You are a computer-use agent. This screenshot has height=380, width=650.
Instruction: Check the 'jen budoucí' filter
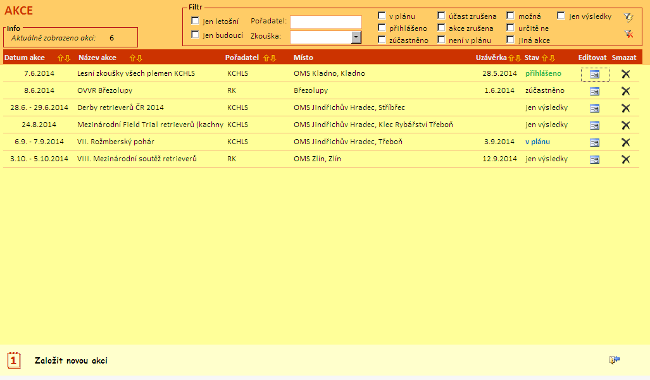pyautogui.click(x=195, y=34)
